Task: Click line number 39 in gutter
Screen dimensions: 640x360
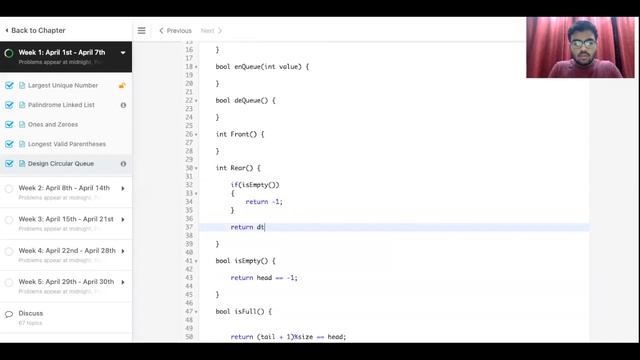Action: [x=189, y=244]
